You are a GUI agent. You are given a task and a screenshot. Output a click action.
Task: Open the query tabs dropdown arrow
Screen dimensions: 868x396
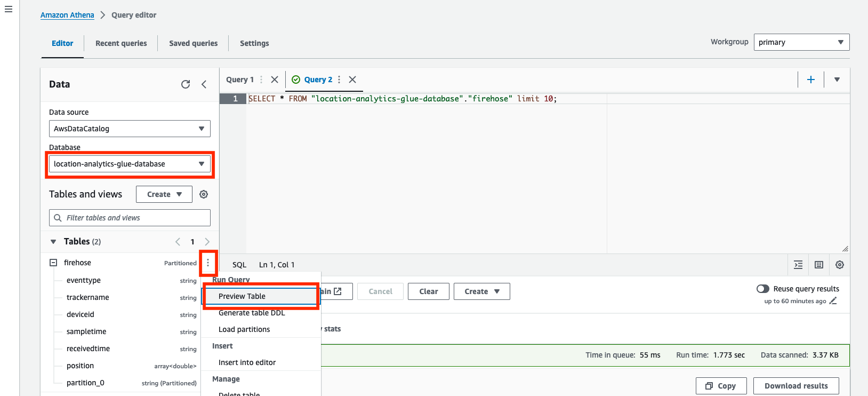(x=837, y=80)
